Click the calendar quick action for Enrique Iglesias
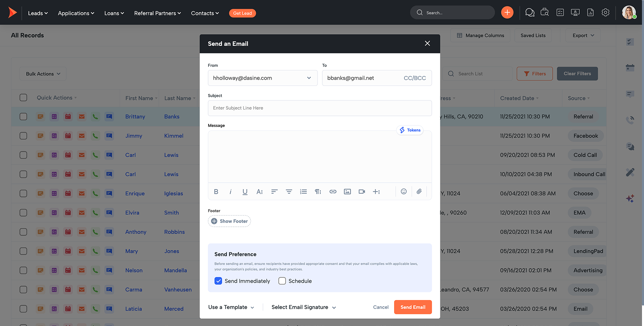Screen dimensions: 644x326 (68, 193)
